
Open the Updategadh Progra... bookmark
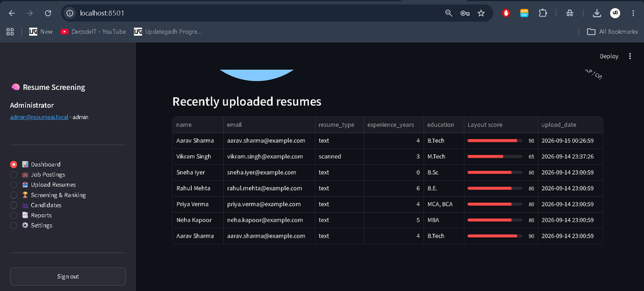coord(168,31)
